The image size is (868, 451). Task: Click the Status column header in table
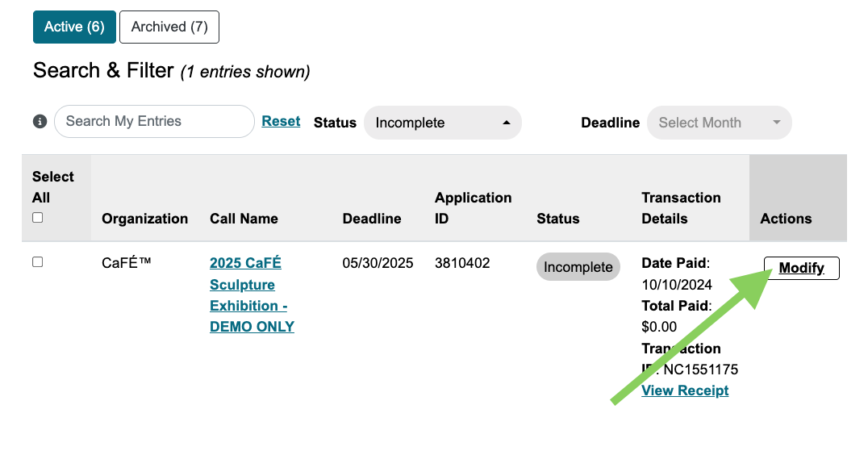coord(557,219)
